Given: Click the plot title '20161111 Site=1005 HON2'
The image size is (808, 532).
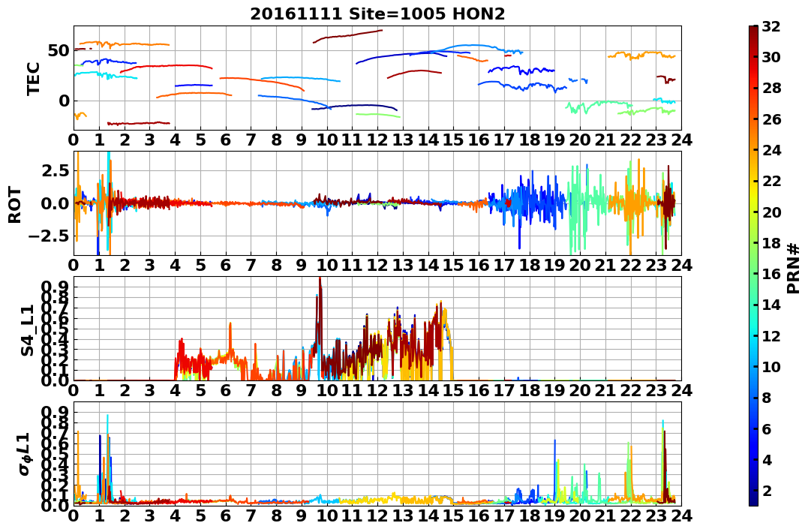Looking at the screenshot, I should 377,14.
